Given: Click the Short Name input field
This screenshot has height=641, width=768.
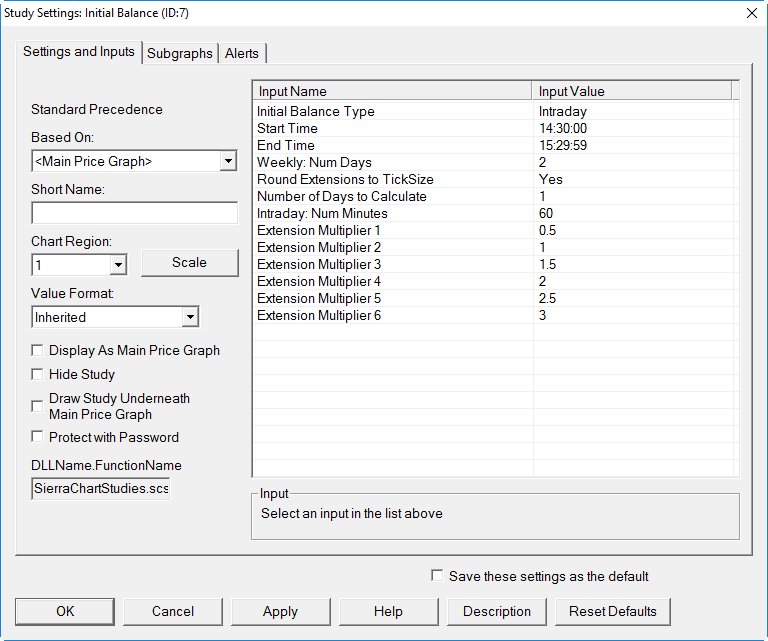Looking at the screenshot, I should (x=135, y=213).
